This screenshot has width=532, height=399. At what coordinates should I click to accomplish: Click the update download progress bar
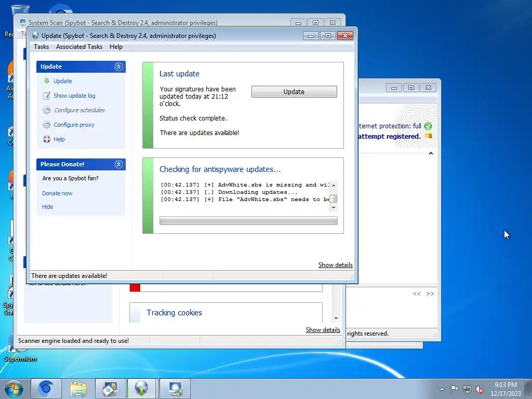(x=248, y=221)
